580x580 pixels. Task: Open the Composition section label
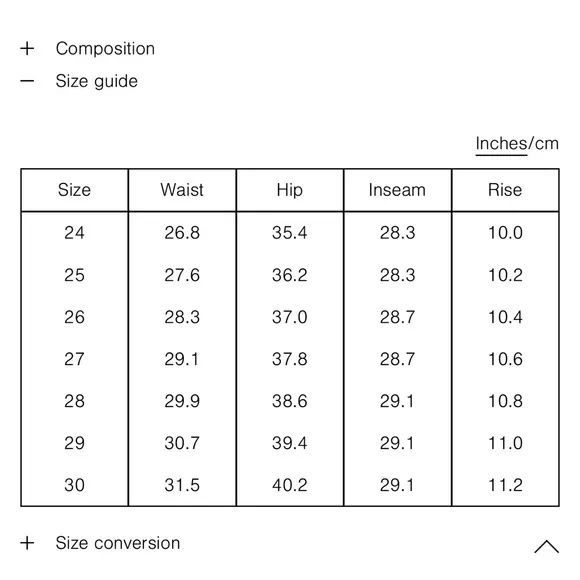[105, 49]
